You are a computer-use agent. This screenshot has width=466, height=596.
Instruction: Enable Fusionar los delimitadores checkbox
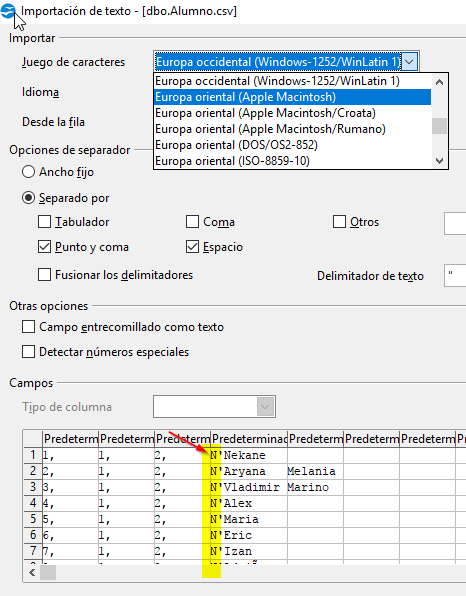pyautogui.click(x=44, y=274)
